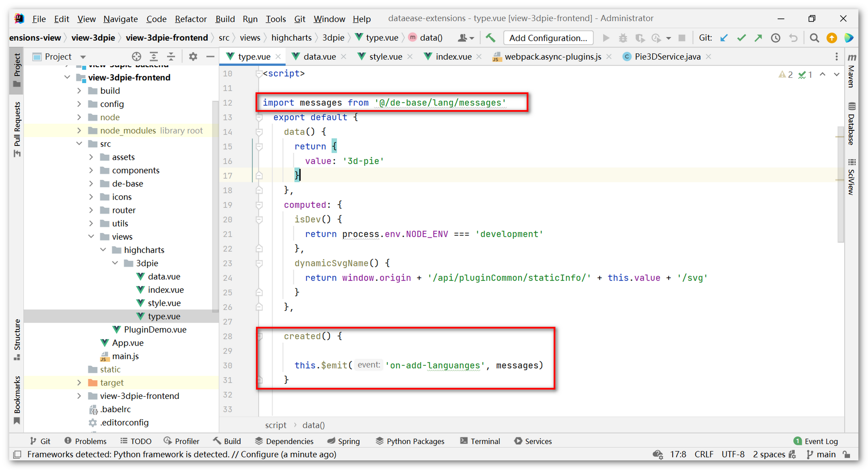Collapse the views folder
This screenshot has width=868, height=470.
point(91,237)
